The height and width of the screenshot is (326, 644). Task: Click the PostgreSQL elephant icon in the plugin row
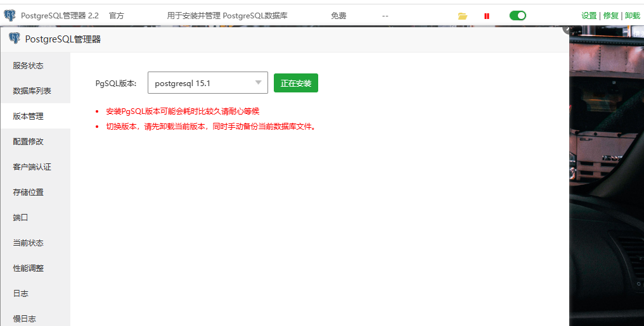click(x=10, y=16)
